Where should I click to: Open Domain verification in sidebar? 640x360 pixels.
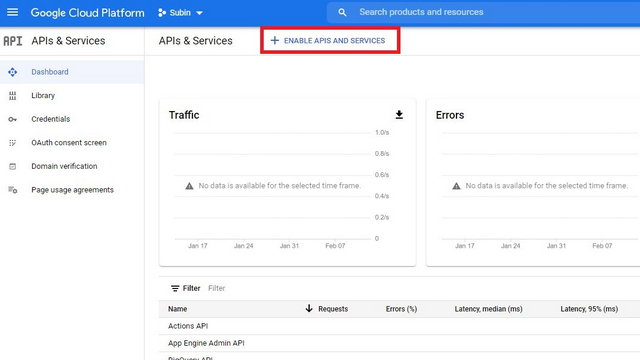[72, 166]
